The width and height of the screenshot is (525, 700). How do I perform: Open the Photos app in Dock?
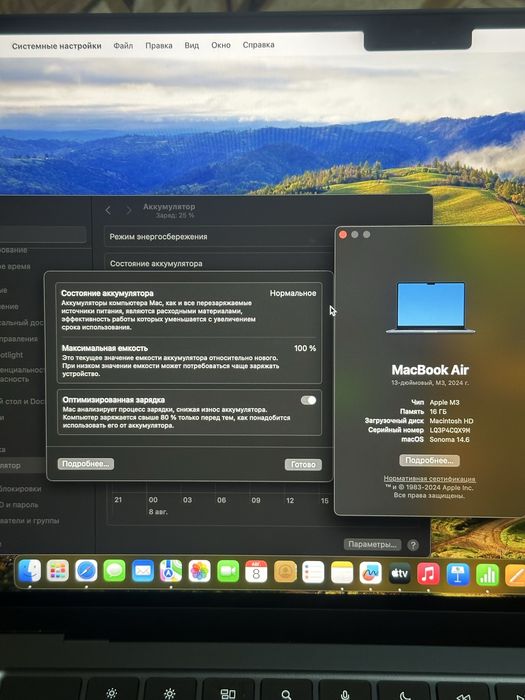(x=200, y=571)
